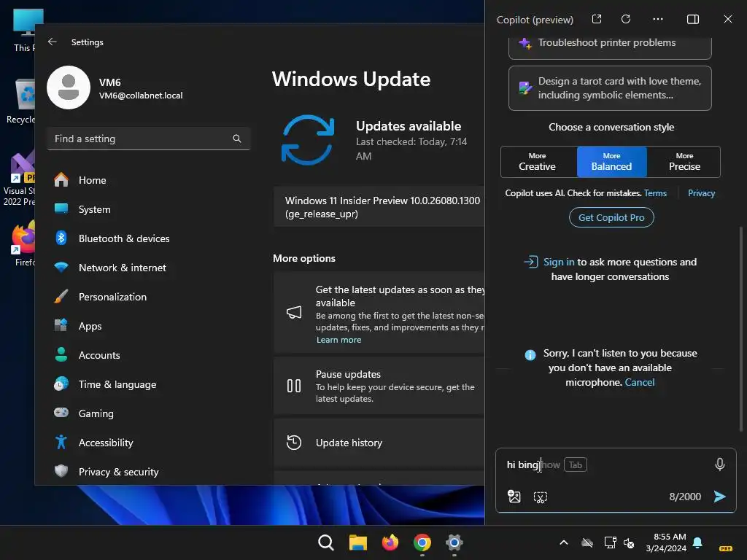This screenshot has width=747, height=560.
Task: Refresh the Copilot pane
Action: 626,19
